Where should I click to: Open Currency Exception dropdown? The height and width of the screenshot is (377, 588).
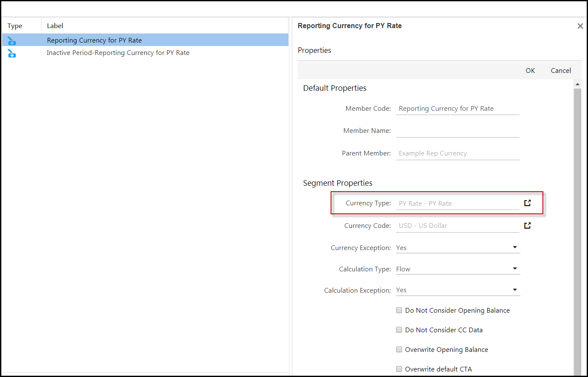(x=458, y=247)
